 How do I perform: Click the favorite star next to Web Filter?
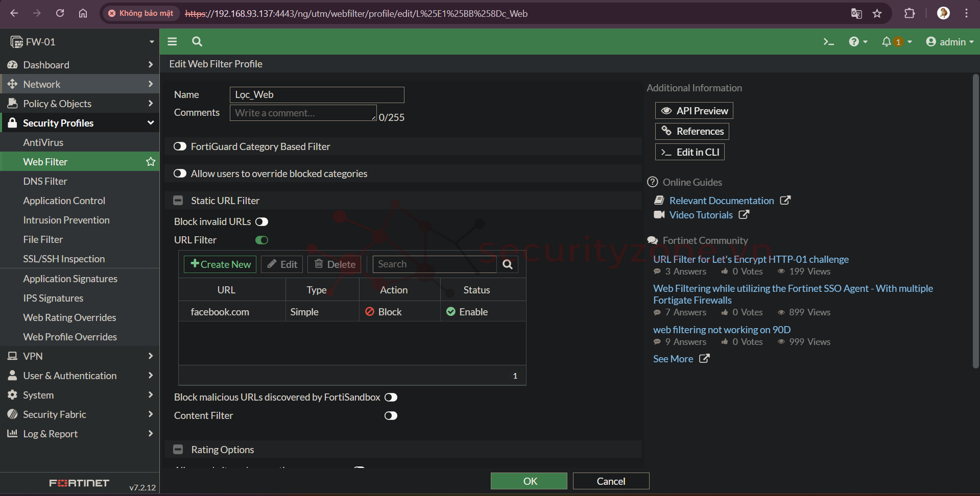(151, 162)
